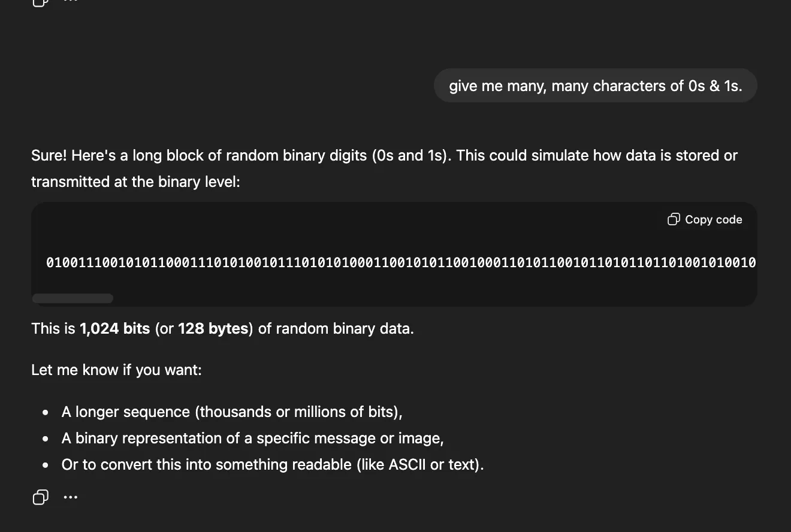Click the bold "128 bytes" text
This screenshot has height=532, width=791.
213,329
